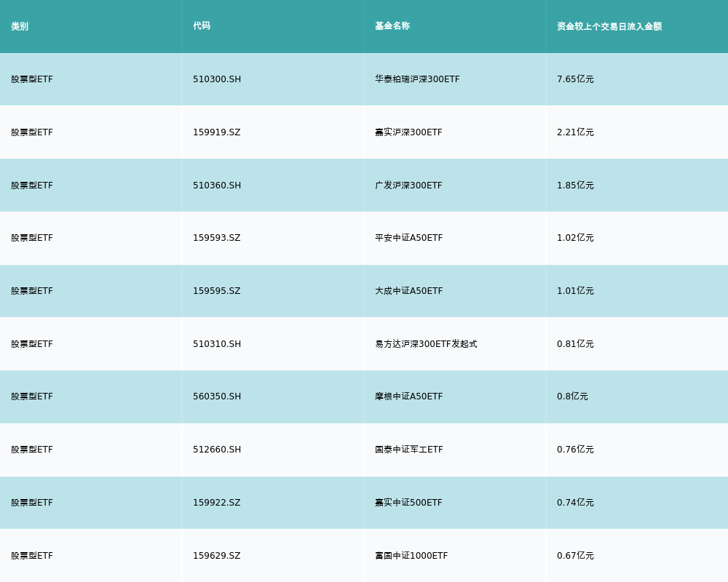Select fund name 易方达沪深300ETF发起式
Viewport: 728px width, 582px height.
click(x=426, y=344)
